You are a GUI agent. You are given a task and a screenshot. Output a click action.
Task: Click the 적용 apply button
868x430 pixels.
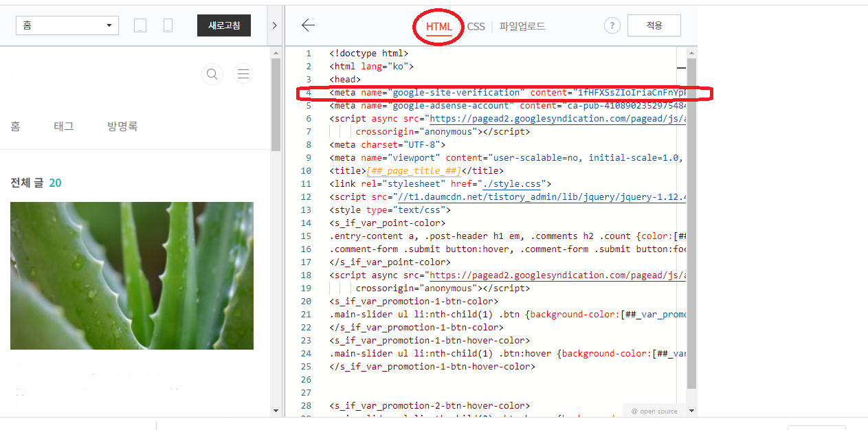point(654,25)
